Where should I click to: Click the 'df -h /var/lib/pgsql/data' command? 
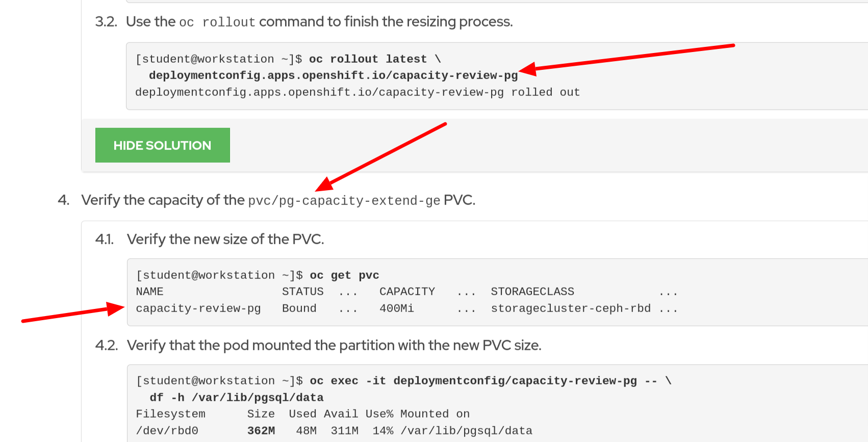coord(236,398)
